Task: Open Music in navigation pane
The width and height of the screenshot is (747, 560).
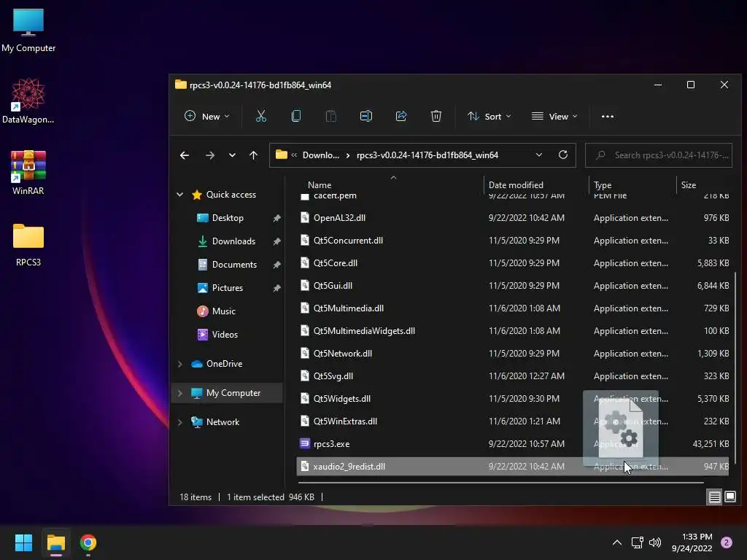Action: 224,311
